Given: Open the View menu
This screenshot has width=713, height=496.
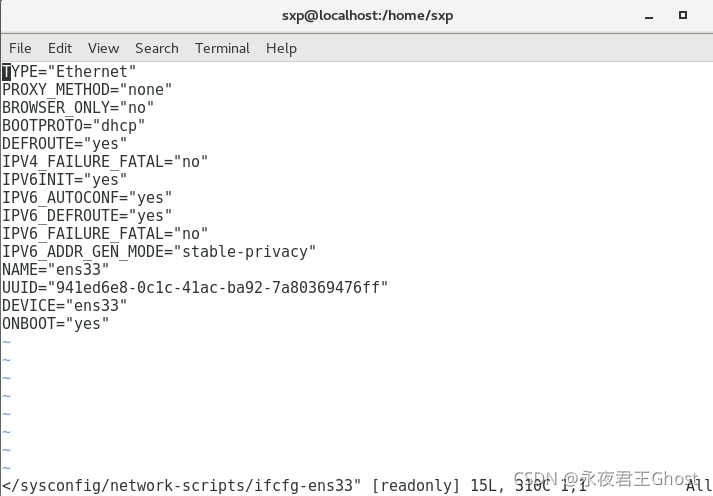Looking at the screenshot, I should point(103,48).
